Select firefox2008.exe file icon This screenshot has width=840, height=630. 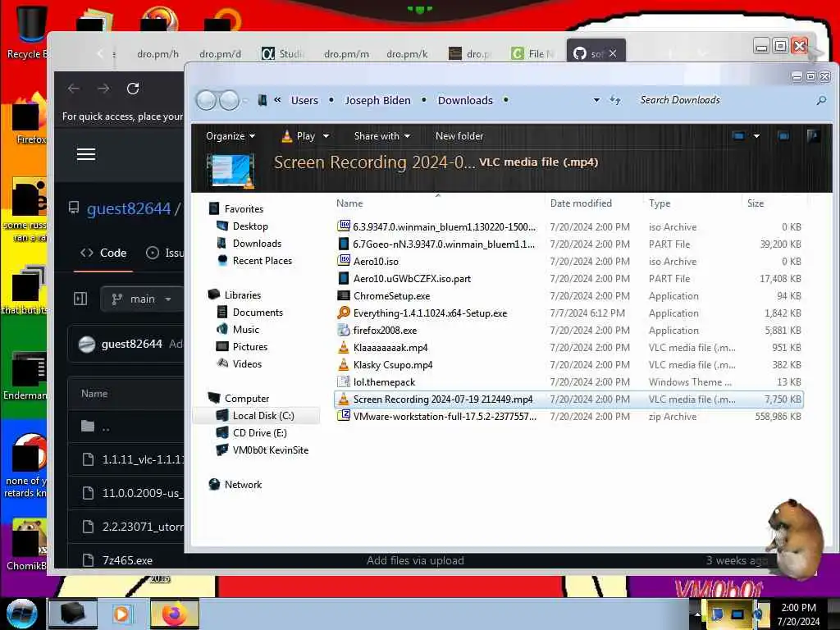344,330
